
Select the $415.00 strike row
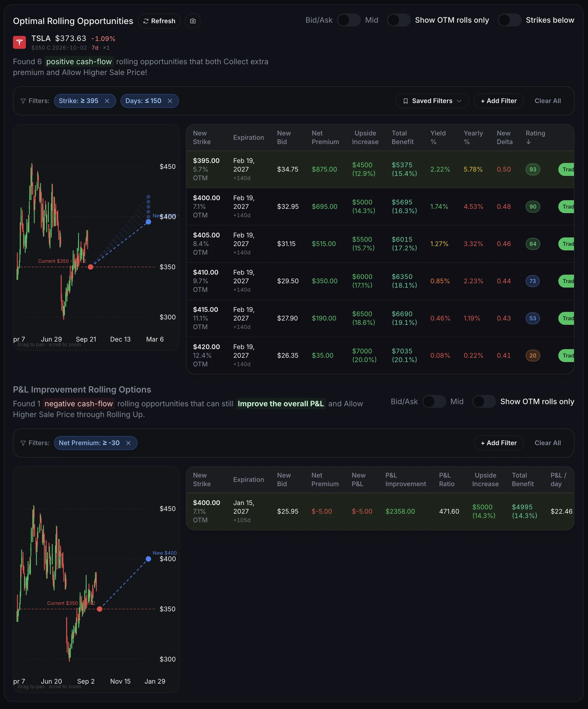[x=380, y=318]
